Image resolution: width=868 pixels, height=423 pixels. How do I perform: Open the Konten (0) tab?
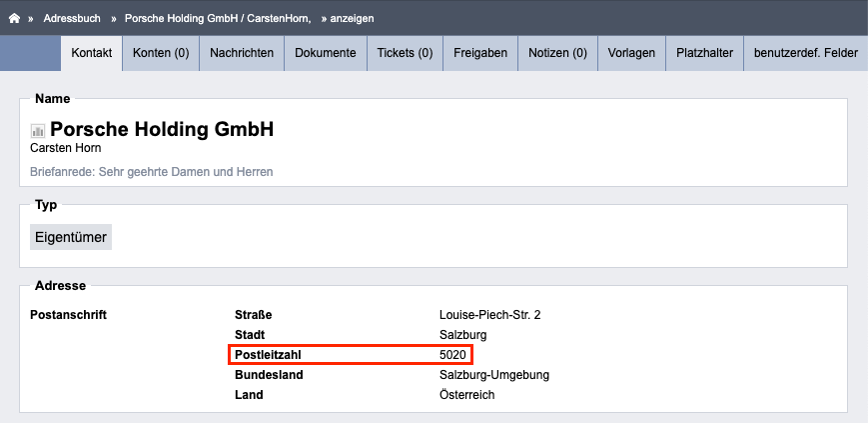tap(161, 53)
